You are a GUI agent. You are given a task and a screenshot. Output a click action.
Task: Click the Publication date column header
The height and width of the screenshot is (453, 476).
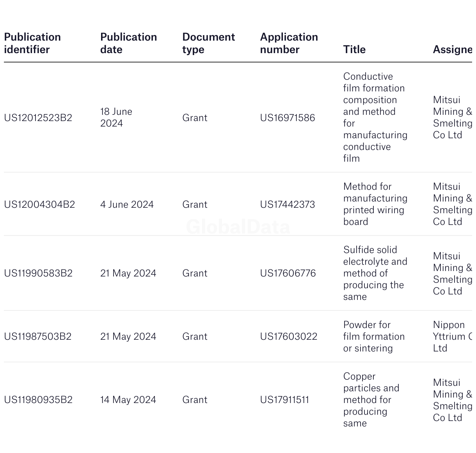click(x=129, y=43)
